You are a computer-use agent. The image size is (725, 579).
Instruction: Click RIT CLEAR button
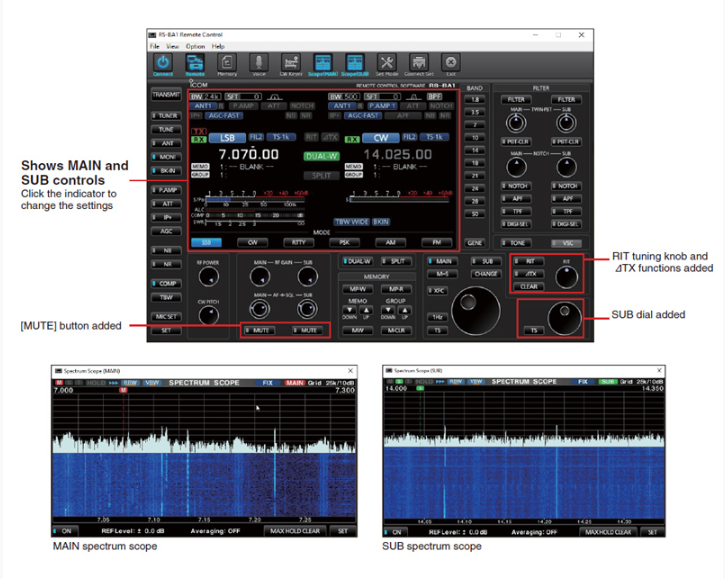(x=528, y=287)
